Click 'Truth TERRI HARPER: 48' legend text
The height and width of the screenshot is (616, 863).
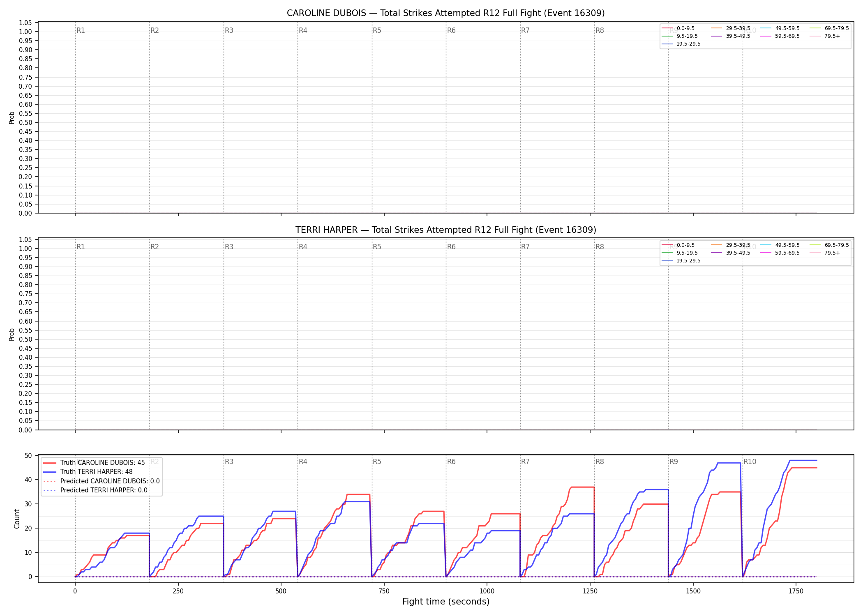tap(97, 472)
